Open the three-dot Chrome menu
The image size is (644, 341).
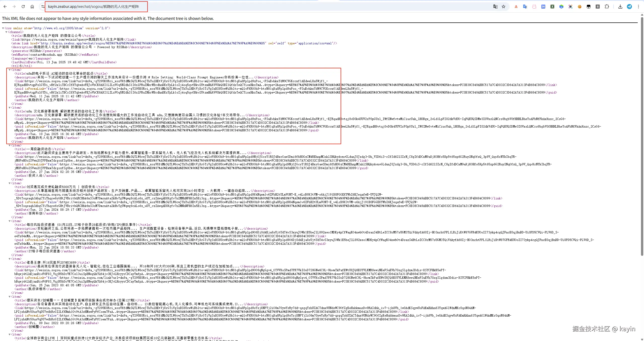pos(638,7)
